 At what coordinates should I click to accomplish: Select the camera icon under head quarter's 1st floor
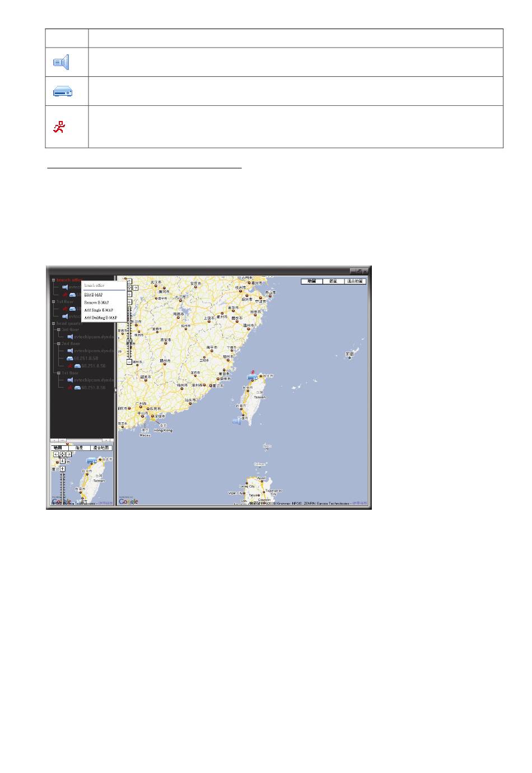pos(70,380)
